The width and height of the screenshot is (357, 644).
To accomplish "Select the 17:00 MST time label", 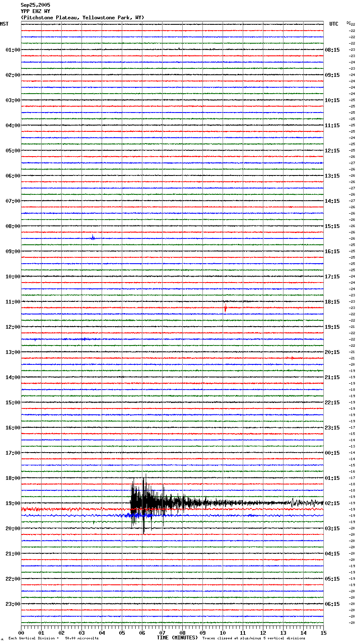I will pos(13,453).
